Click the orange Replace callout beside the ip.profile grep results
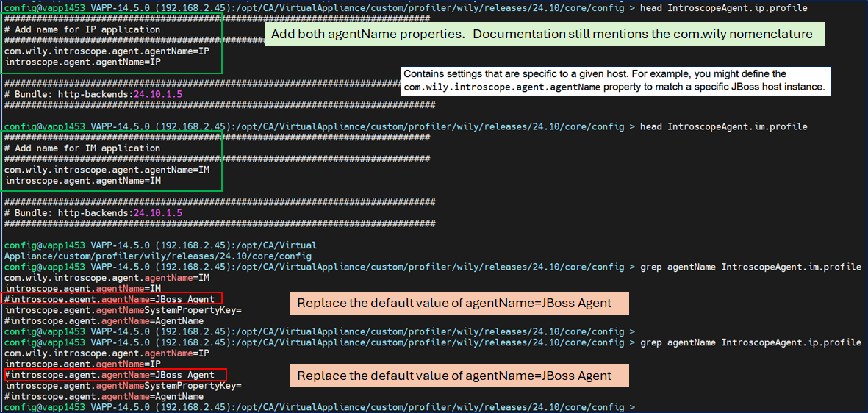This screenshot has width=868, height=413. pos(459,376)
